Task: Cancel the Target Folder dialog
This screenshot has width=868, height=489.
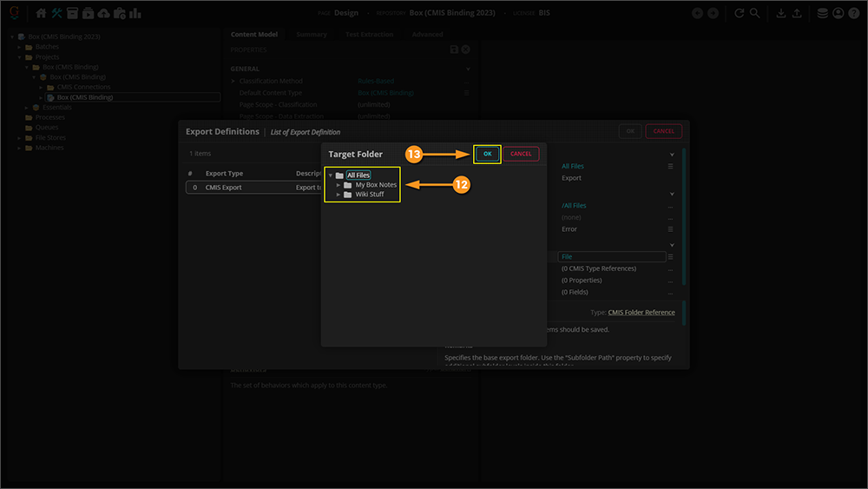Action: pyautogui.click(x=521, y=154)
